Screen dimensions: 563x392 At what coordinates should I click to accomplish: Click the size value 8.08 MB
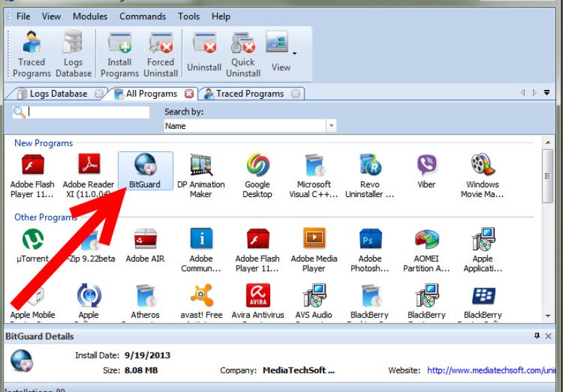[x=141, y=370]
